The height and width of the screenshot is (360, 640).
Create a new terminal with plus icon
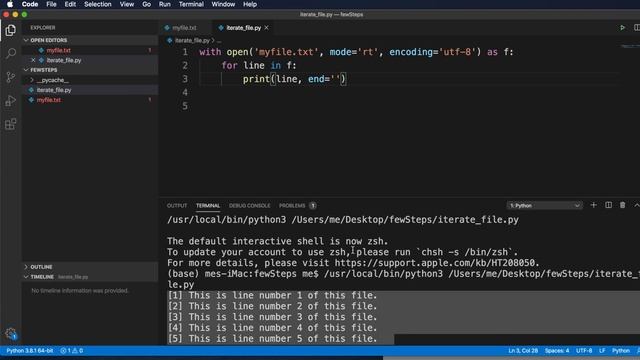[x=593, y=205]
